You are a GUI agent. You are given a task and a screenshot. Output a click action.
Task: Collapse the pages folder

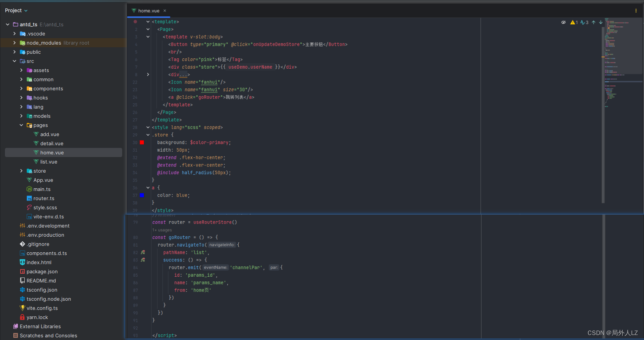(21, 125)
